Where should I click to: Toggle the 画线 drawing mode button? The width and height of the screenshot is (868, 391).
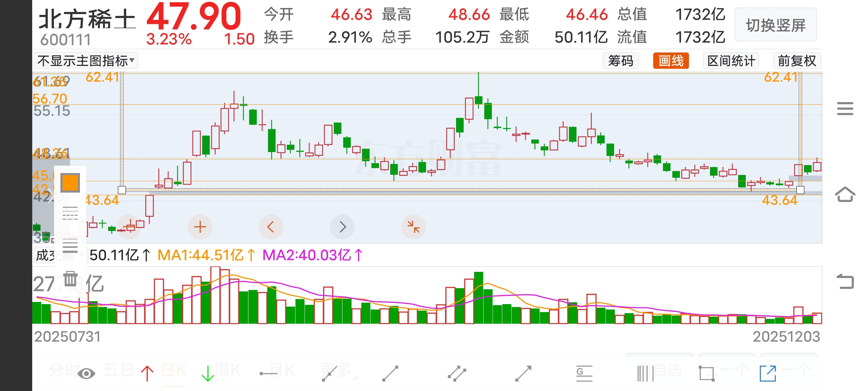pos(671,61)
